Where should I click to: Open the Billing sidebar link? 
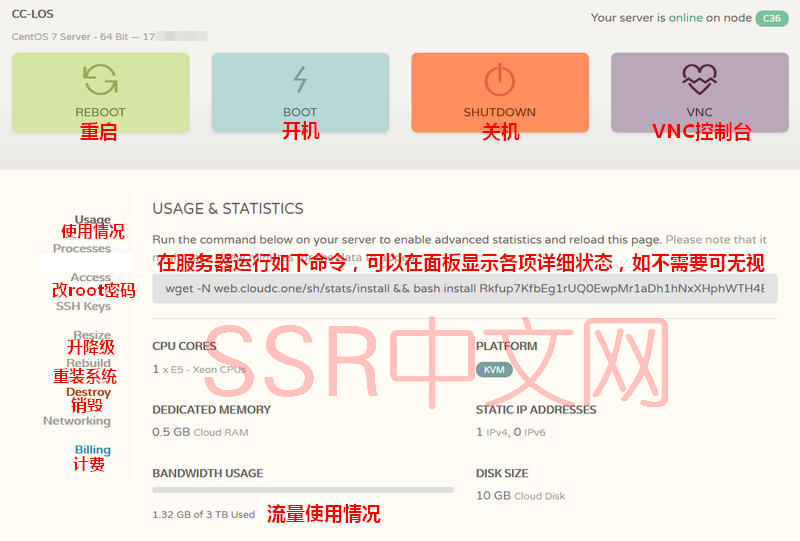(92, 450)
